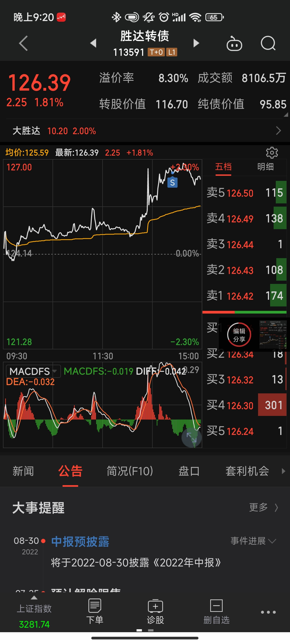Screen dimensions: 290x644
Task: Select the 简况(F10) tab
Action: pyautogui.click(x=130, y=471)
